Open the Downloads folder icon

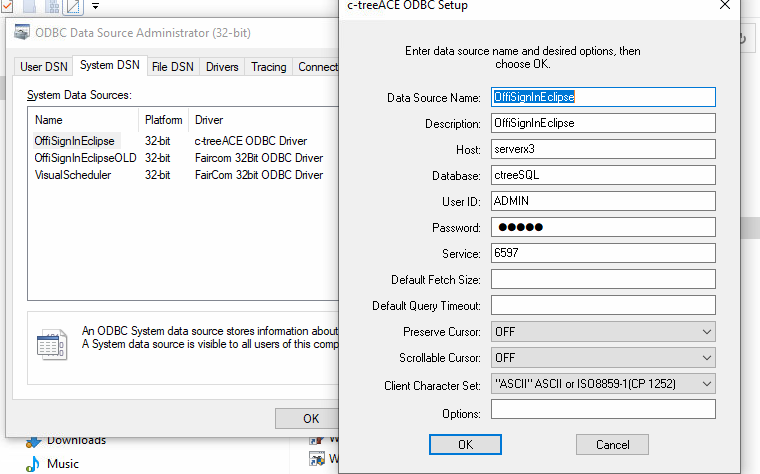(33, 441)
